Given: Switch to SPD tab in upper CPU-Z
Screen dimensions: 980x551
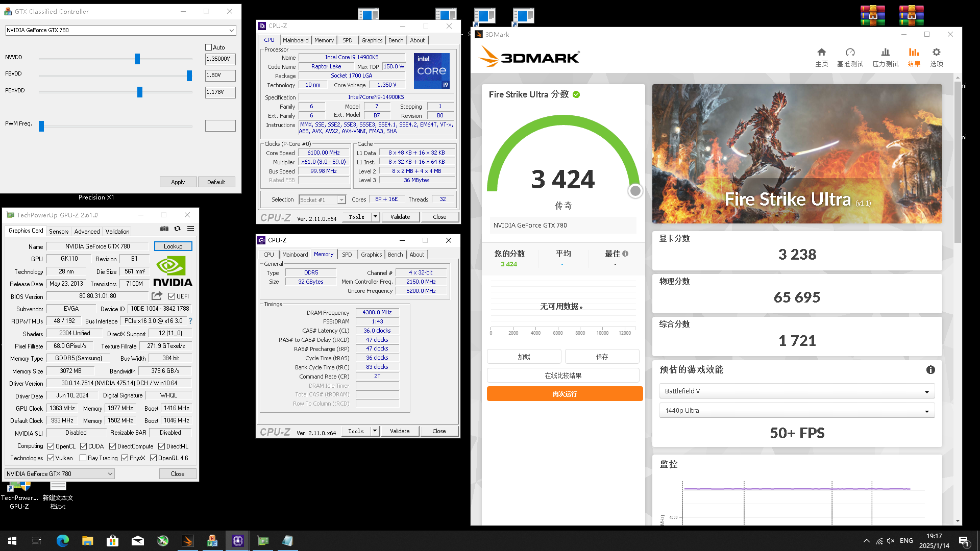Looking at the screenshot, I should pos(347,40).
